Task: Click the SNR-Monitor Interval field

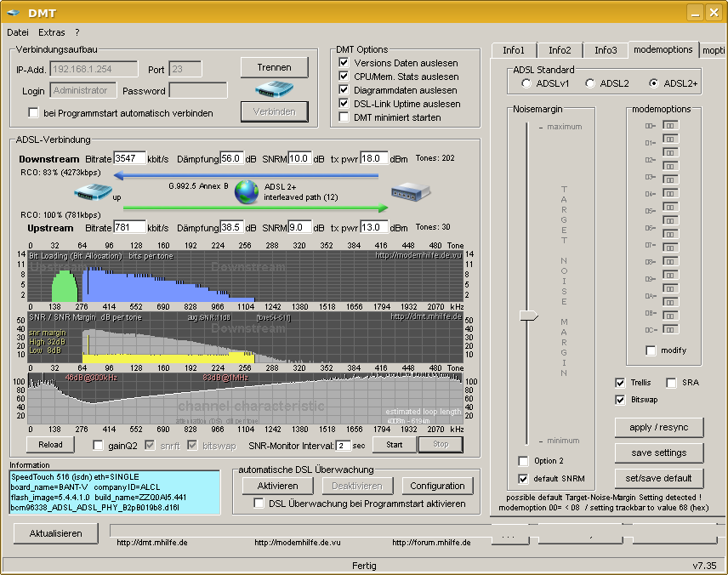Action: pyautogui.click(x=343, y=446)
